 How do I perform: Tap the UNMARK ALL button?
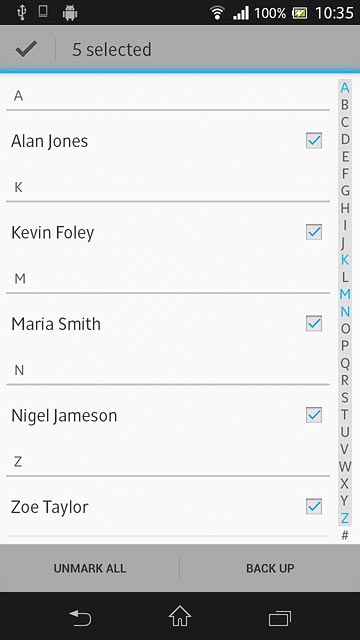pyautogui.click(x=90, y=568)
